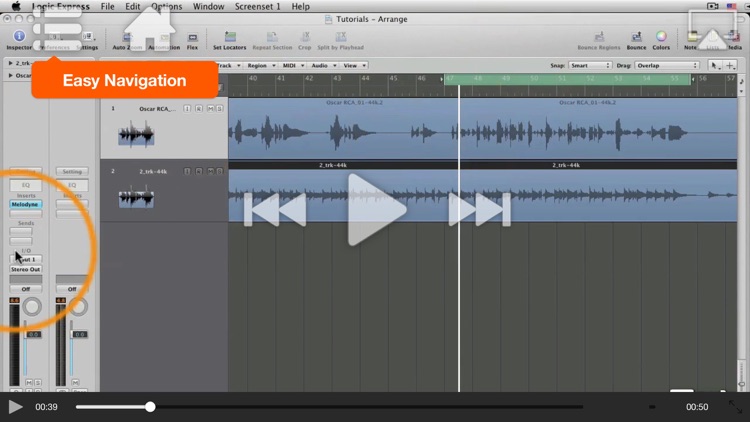Open the video player chapter list overlay

coord(56,30)
